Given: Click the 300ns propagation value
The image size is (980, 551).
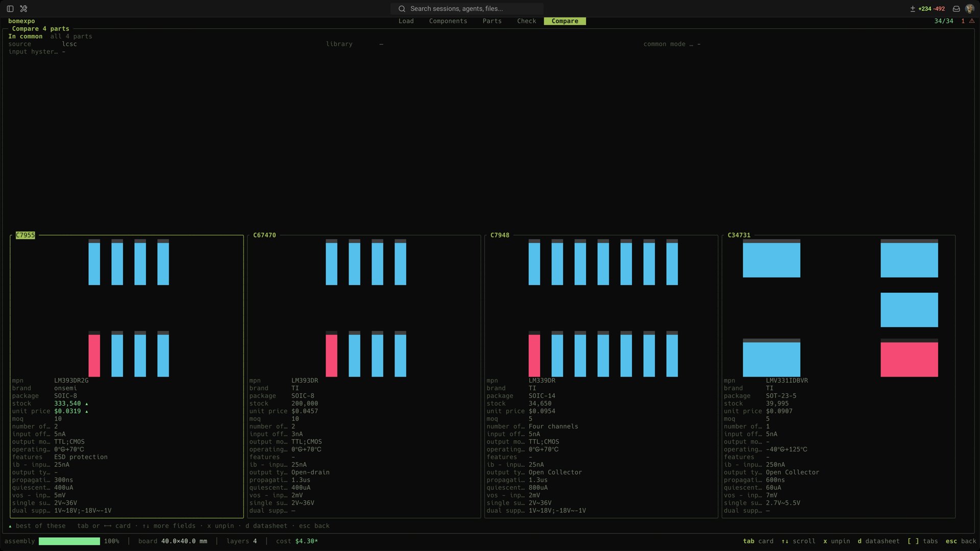Looking at the screenshot, I should (64, 480).
